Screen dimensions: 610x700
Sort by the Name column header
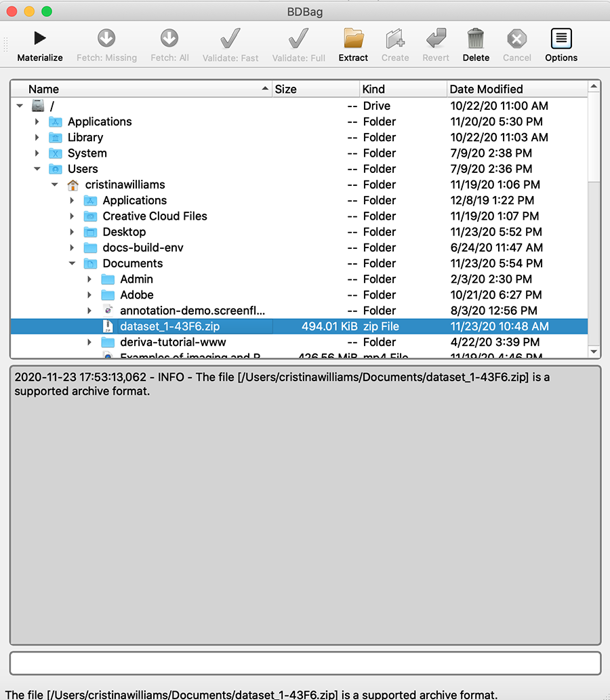(142, 90)
